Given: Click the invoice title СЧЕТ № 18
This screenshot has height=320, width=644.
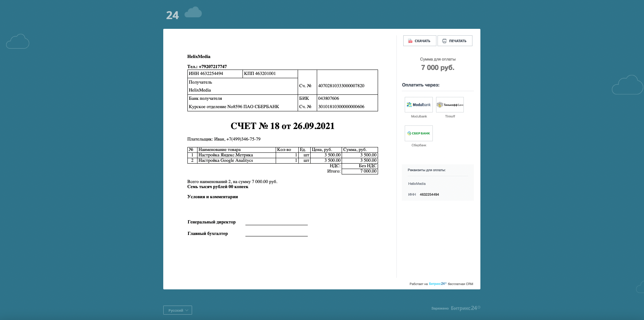Looking at the screenshot, I should [282, 126].
